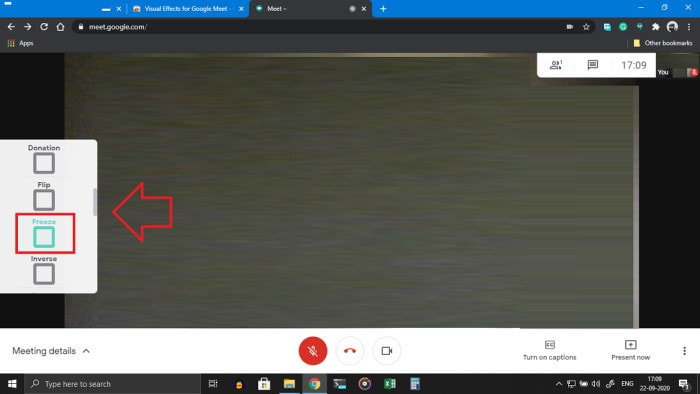Click Present now
Image resolution: width=700 pixels, height=394 pixels.
tap(630, 351)
